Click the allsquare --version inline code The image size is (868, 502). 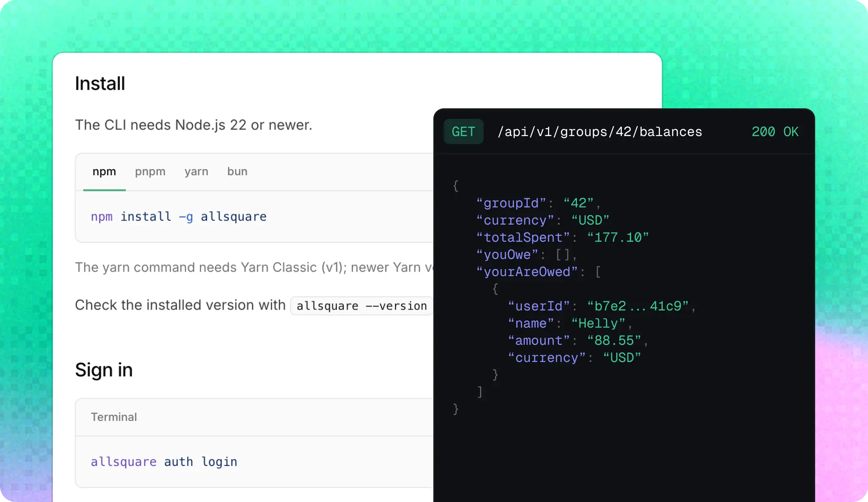(362, 306)
